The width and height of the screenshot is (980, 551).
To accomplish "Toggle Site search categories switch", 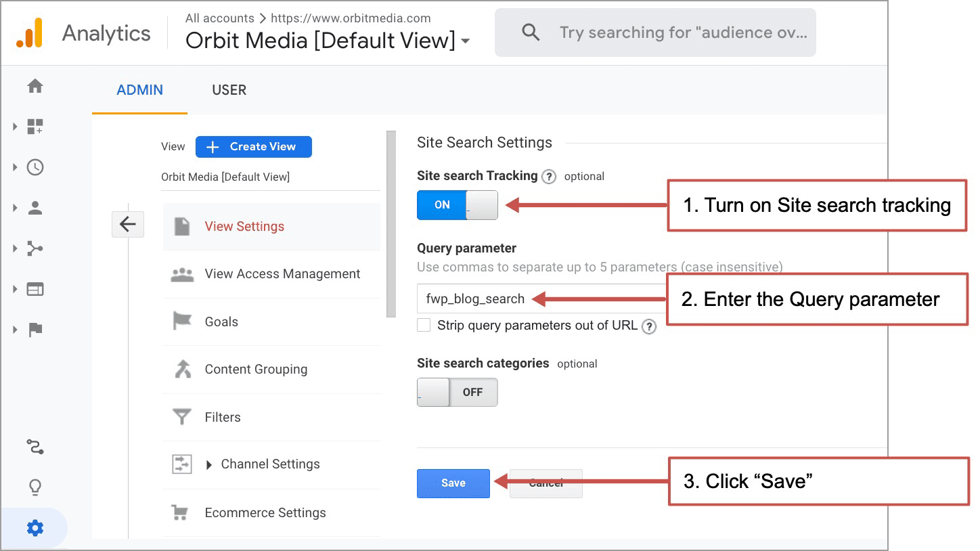I will (458, 392).
